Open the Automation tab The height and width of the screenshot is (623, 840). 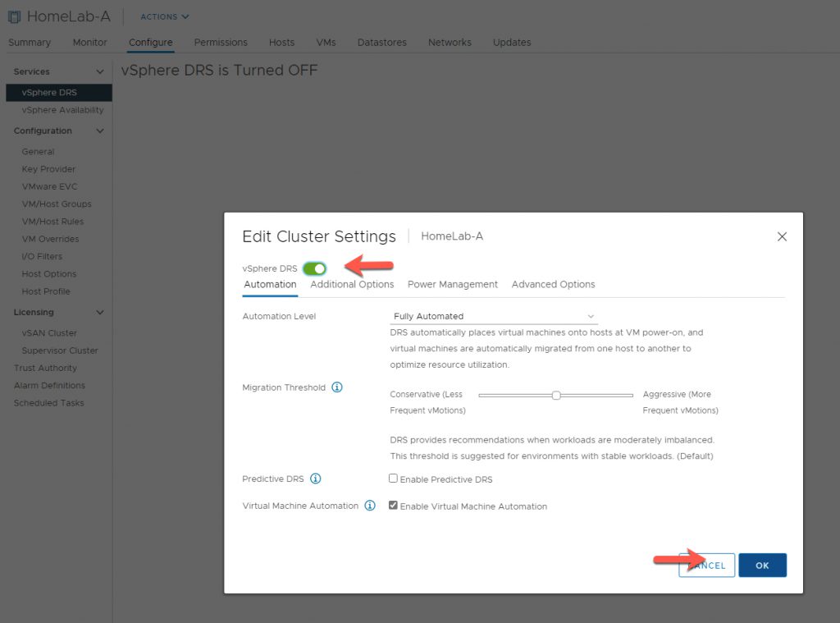(x=270, y=284)
